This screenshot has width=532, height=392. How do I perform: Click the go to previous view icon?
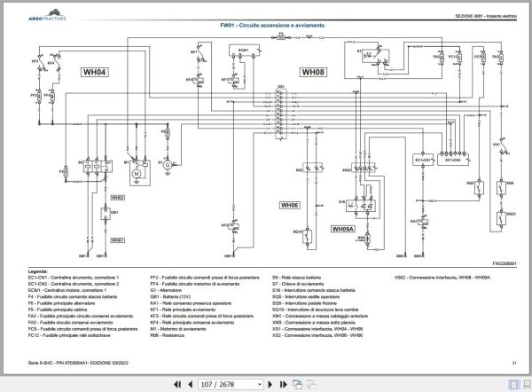(298, 384)
